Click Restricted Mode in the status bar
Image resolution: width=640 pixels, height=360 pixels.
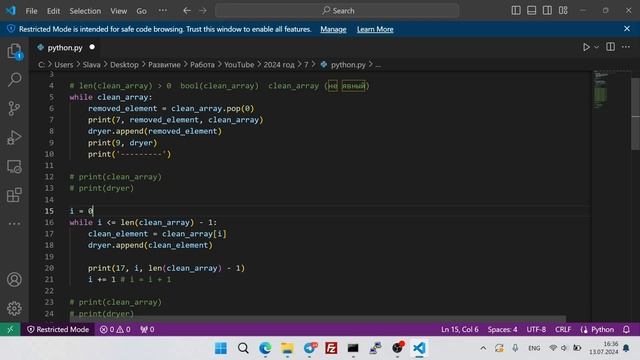[58, 329]
